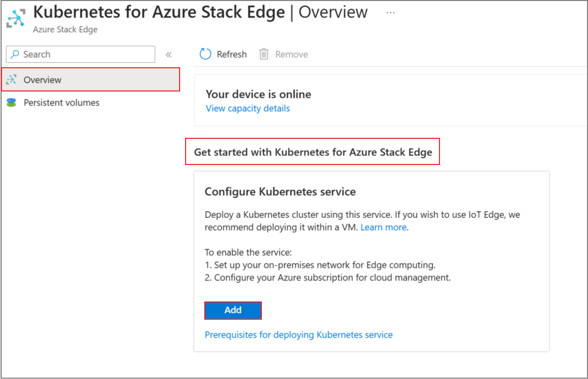The height and width of the screenshot is (379, 588).
Task: Open View capacity details
Action: click(x=247, y=108)
